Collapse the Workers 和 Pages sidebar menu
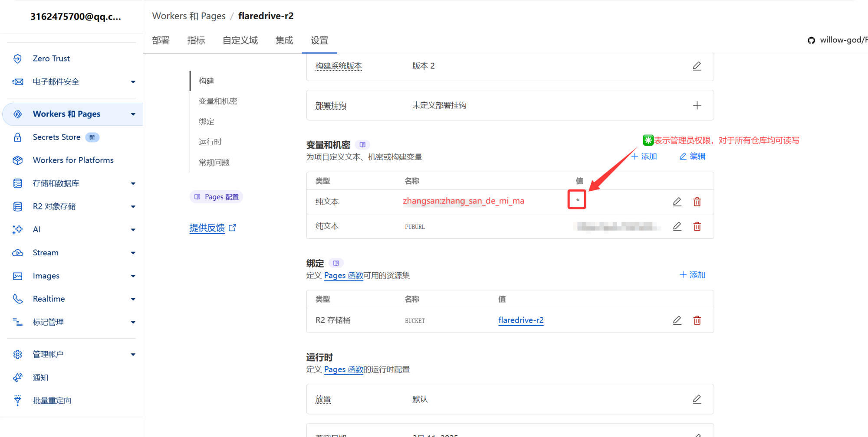This screenshot has height=437, width=868. pos(133,114)
